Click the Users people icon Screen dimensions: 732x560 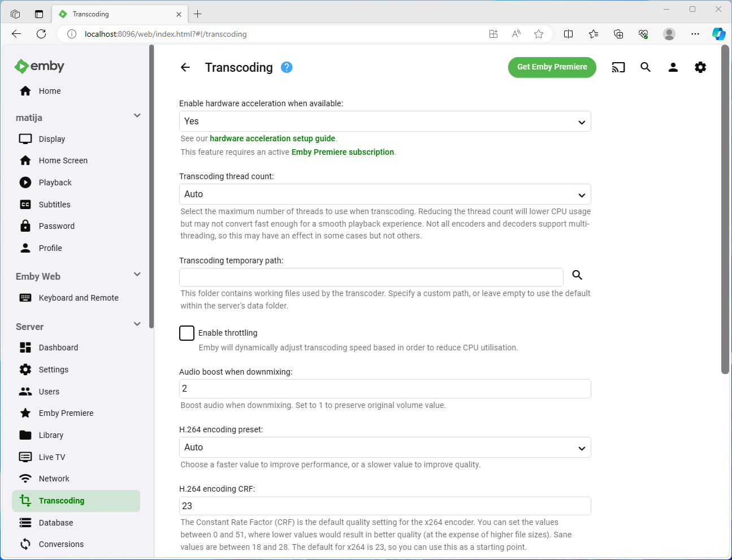click(25, 392)
